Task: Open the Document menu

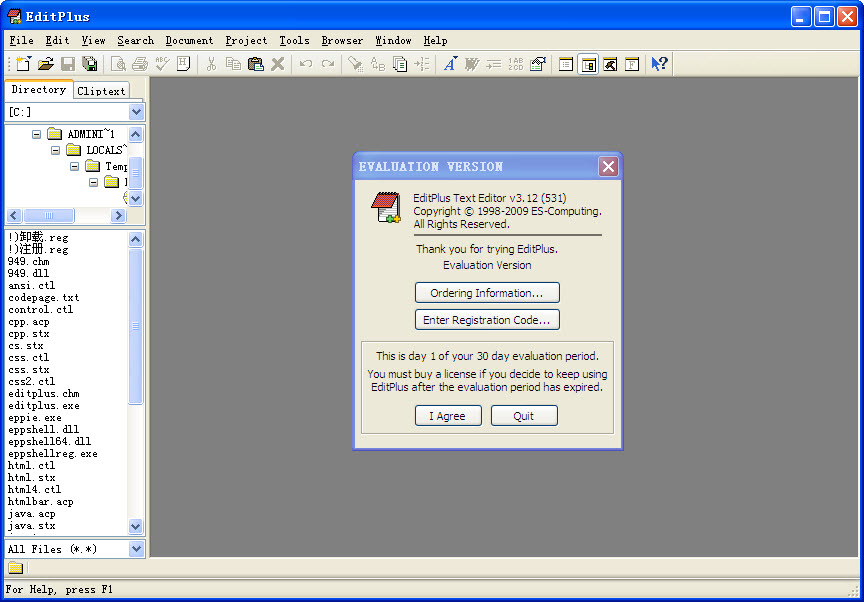Action: click(x=189, y=40)
